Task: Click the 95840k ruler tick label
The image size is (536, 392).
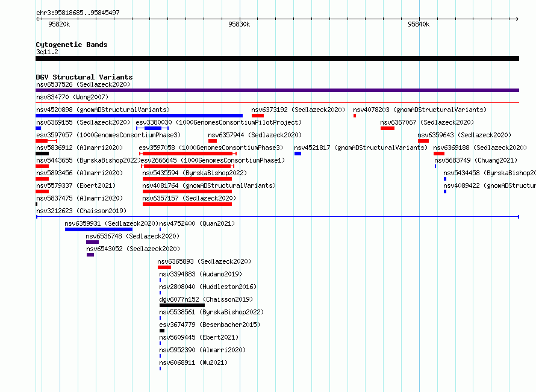Action: pyautogui.click(x=419, y=24)
